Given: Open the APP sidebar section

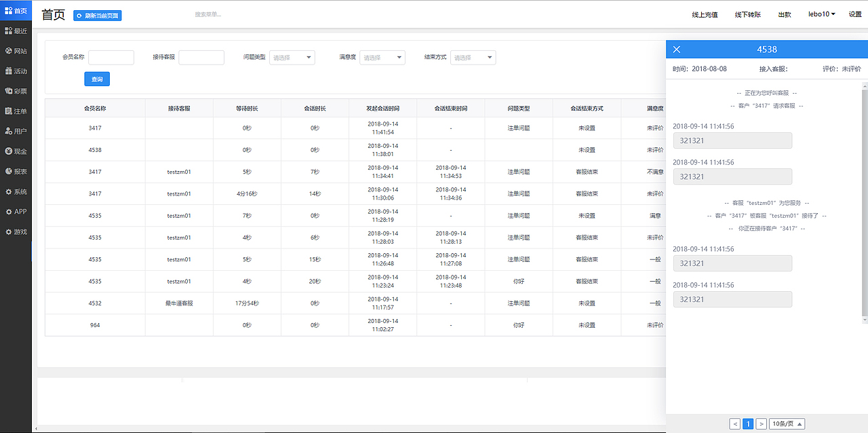Looking at the screenshot, I should coord(16,212).
